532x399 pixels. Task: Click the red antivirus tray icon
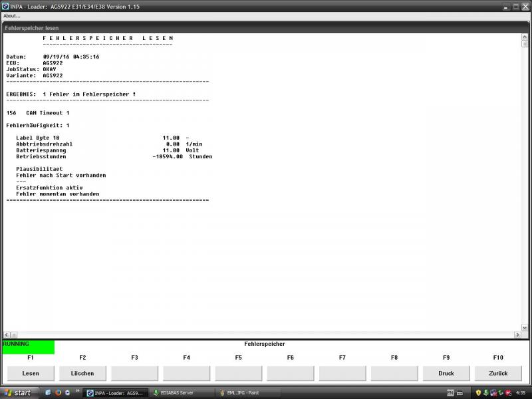point(507,392)
